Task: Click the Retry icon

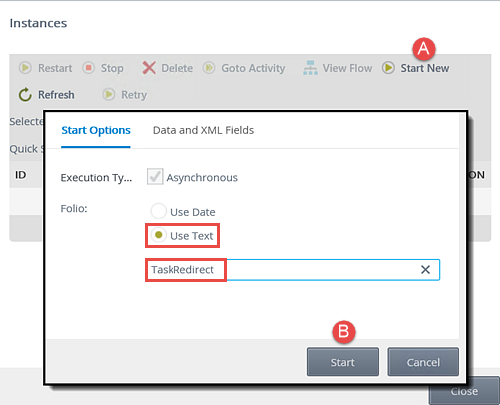Action: pyautogui.click(x=109, y=94)
